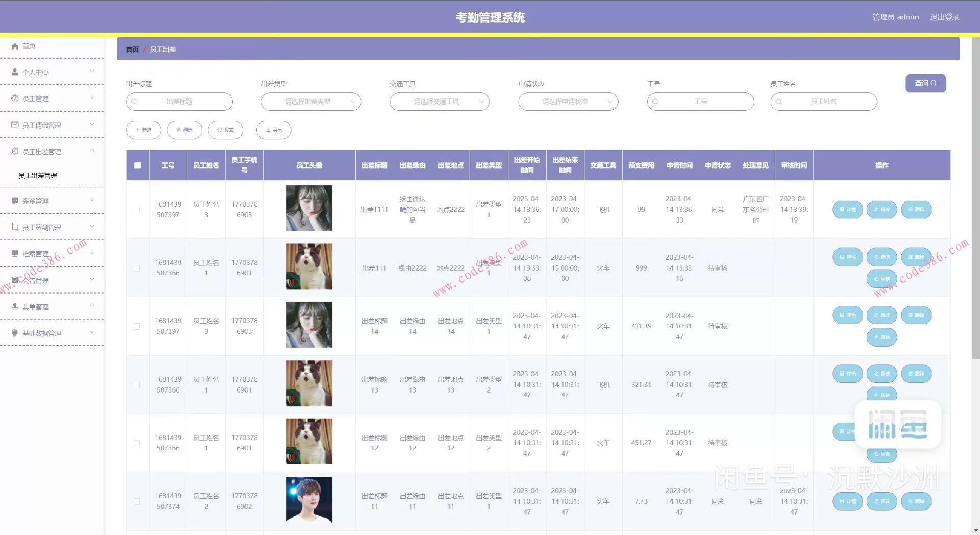Expand the 员工签到管理 menu chevron
The image size is (980, 535).
coord(92,226)
